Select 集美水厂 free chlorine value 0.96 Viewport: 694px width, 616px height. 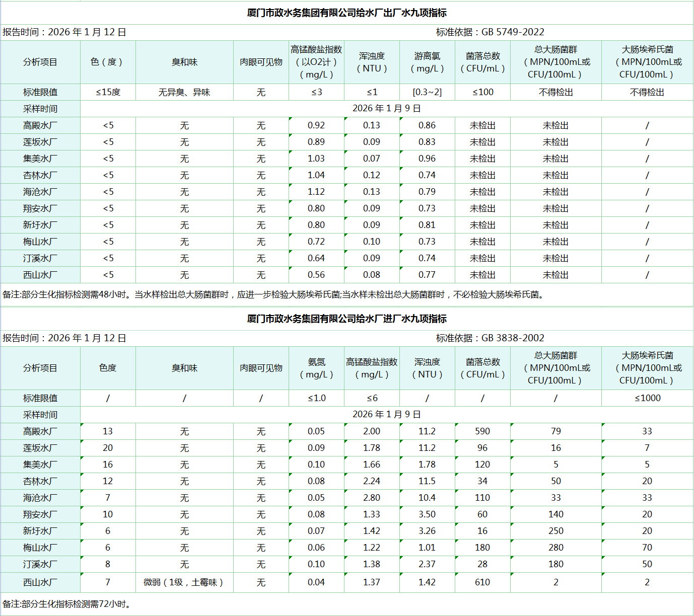427,159
